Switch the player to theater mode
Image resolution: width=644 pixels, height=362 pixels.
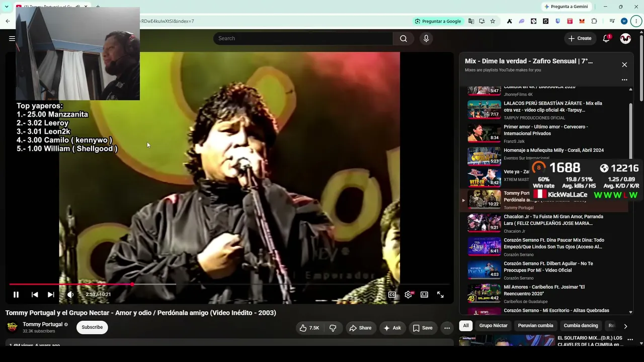[x=424, y=295]
